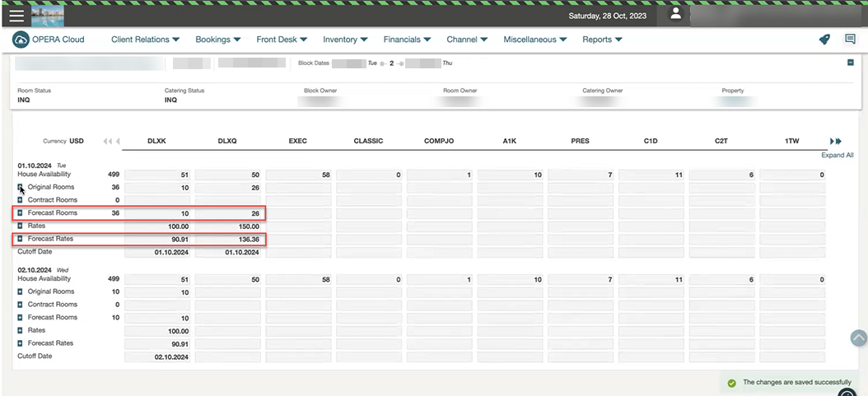The height and width of the screenshot is (396, 868).
Task: Open the hamburger navigation menu
Action: (16, 16)
